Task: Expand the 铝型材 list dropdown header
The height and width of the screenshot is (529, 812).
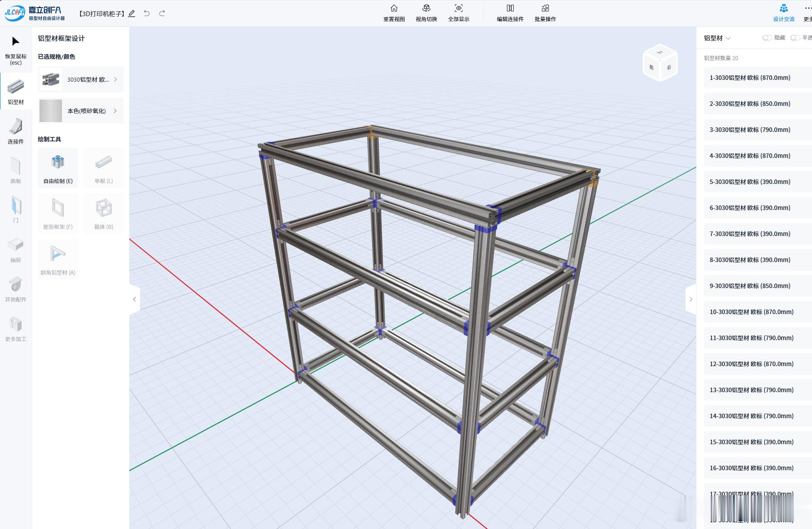Action: (717, 38)
